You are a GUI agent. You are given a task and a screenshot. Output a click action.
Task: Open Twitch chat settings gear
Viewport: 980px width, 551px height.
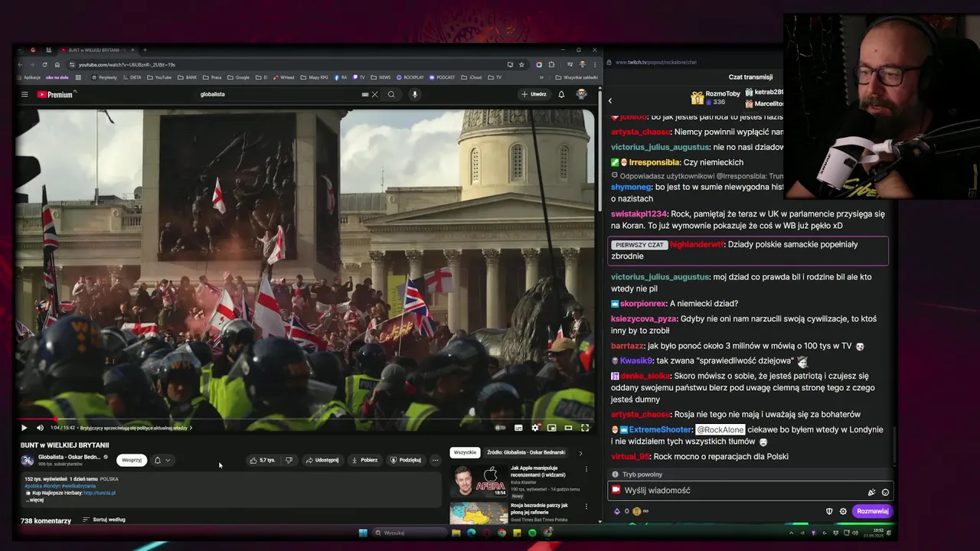click(843, 511)
